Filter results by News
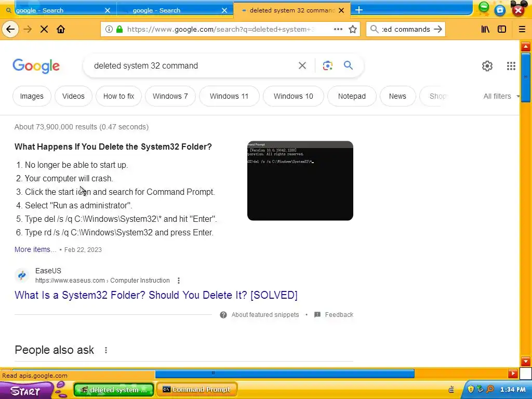The height and width of the screenshot is (399, 532). click(397, 96)
